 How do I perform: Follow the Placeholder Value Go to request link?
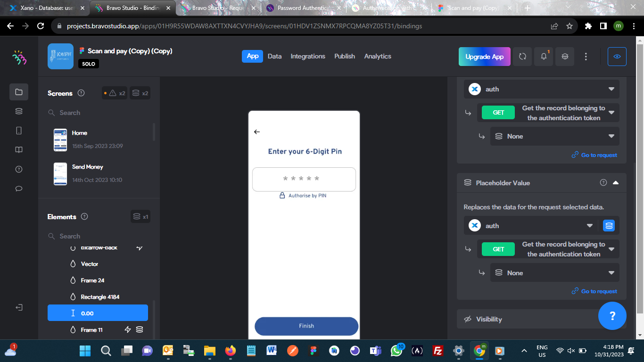tap(594, 291)
